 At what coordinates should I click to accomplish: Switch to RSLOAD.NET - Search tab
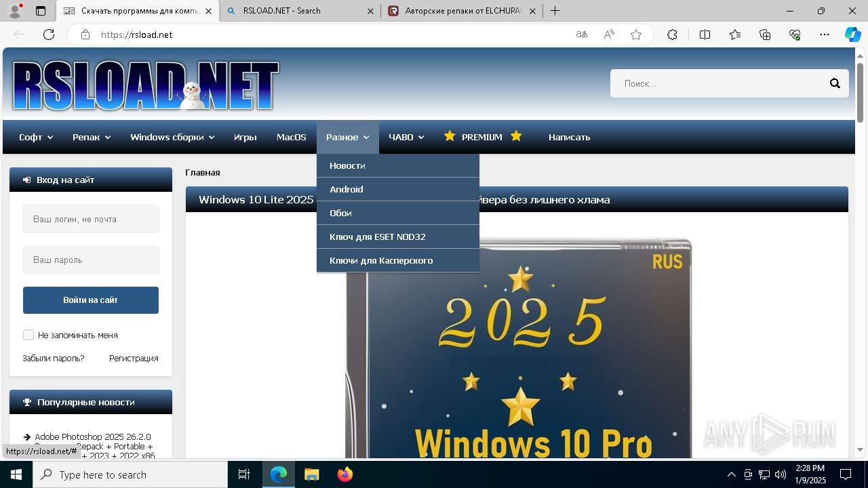point(299,11)
